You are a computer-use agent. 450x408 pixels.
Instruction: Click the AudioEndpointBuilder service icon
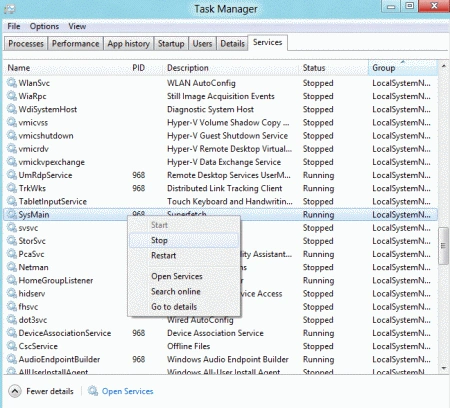click(x=12, y=359)
